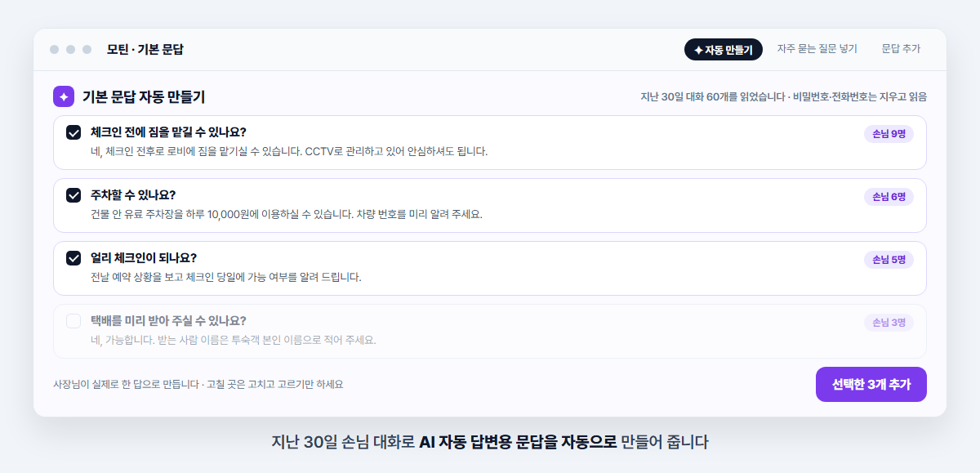The image size is (980, 473).
Task: Click the 손님 6명 badge
Action: pos(889,197)
